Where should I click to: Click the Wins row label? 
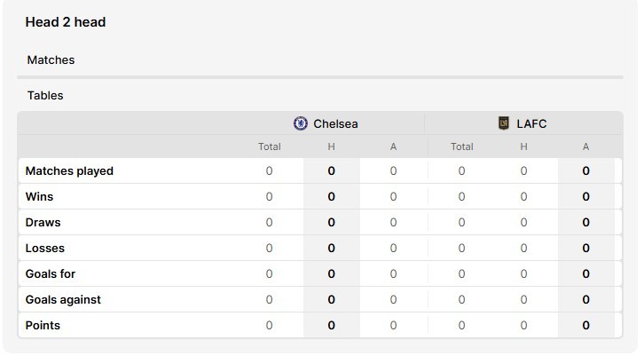39,196
